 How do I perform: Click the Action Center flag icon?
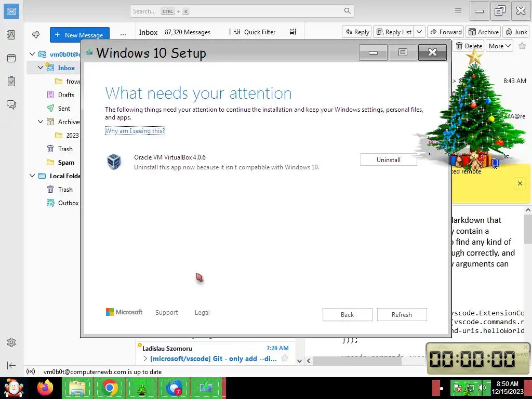click(x=458, y=388)
